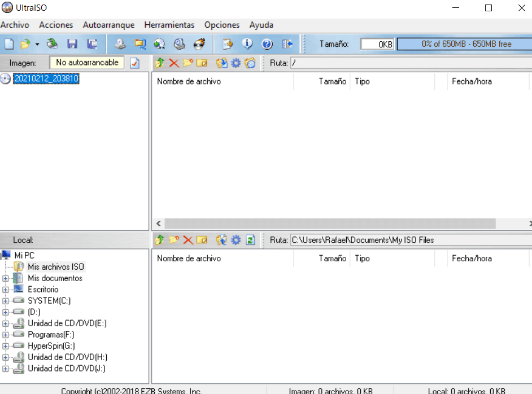Click the Rename icon in the Local pane toolbar
This screenshot has height=394, width=532.
[x=202, y=240]
